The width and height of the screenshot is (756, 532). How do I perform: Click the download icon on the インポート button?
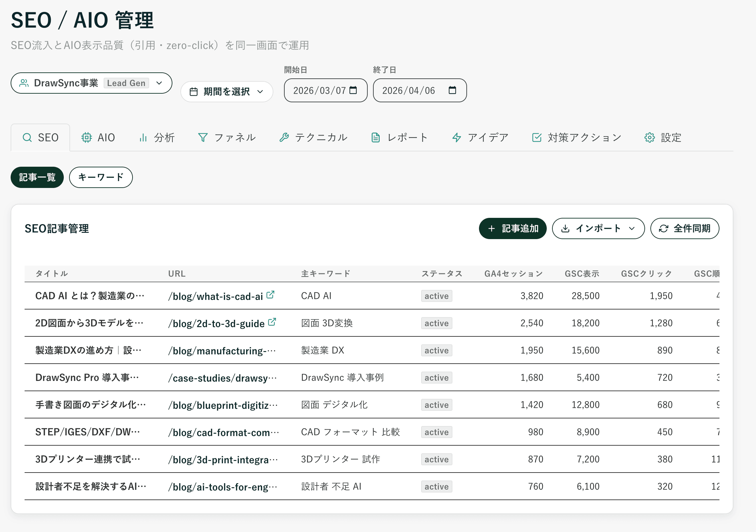coord(565,228)
